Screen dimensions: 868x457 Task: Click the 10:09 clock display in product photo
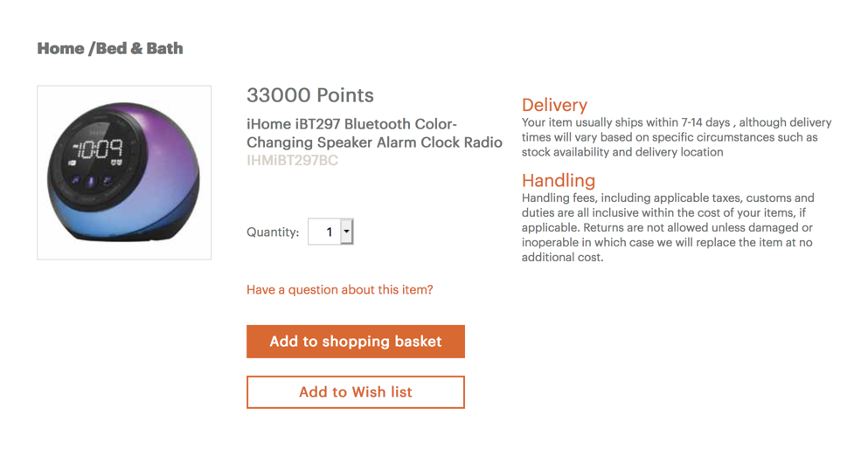(x=100, y=149)
